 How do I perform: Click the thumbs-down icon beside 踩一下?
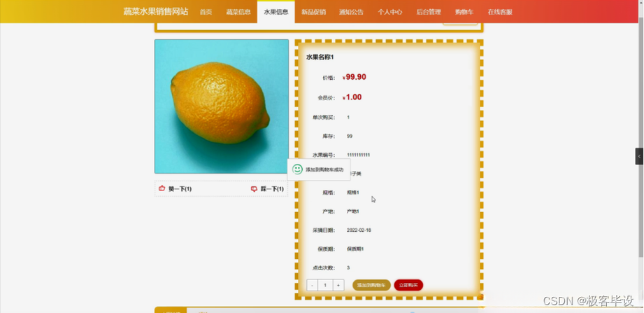254,189
